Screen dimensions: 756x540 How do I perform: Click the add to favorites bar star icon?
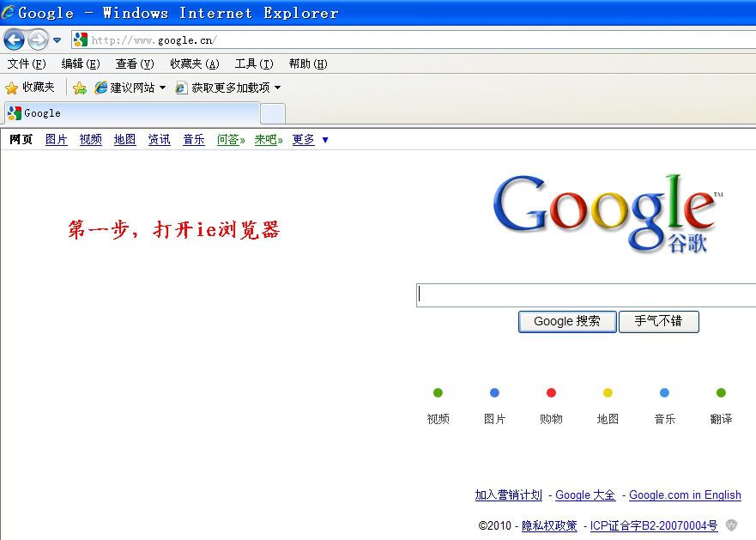point(80,88)
